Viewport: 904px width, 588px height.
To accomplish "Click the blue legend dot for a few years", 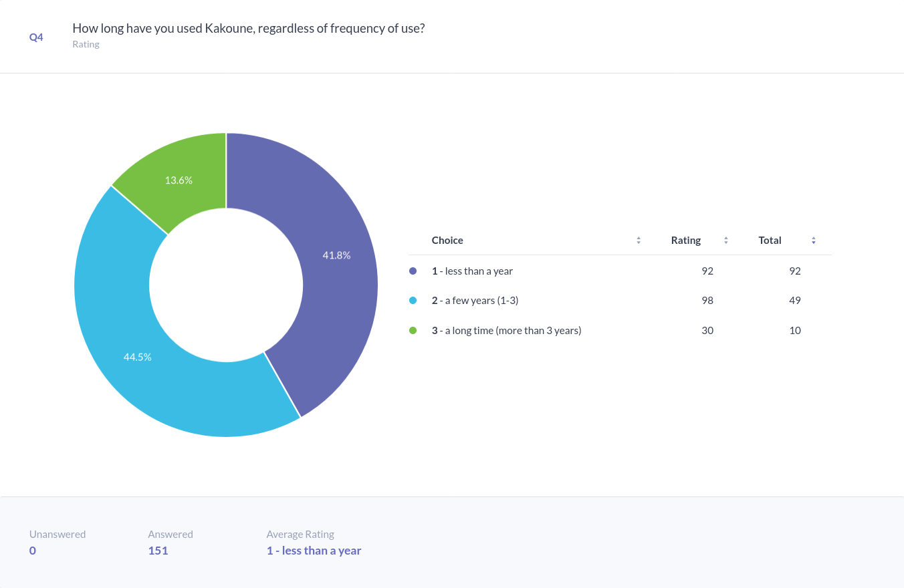I will pos(413,301).
